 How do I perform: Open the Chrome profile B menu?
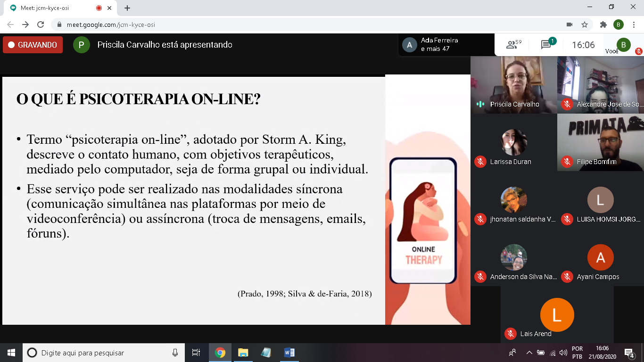(x=618, y=25)
